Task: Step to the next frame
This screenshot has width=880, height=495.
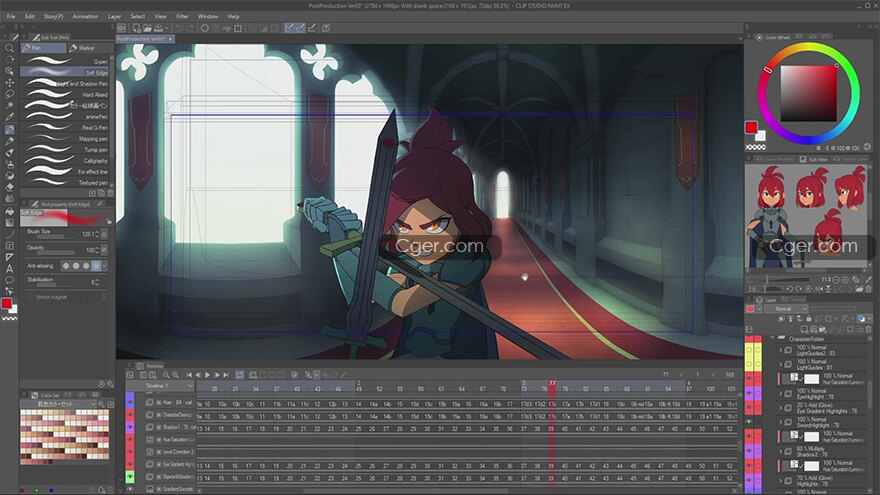Action: pos(217,375)
